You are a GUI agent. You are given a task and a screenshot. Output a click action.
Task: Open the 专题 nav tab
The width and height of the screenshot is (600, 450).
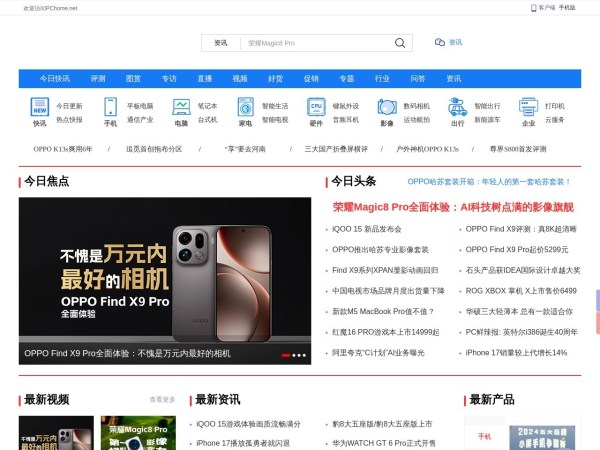click(x=347, y=78)
